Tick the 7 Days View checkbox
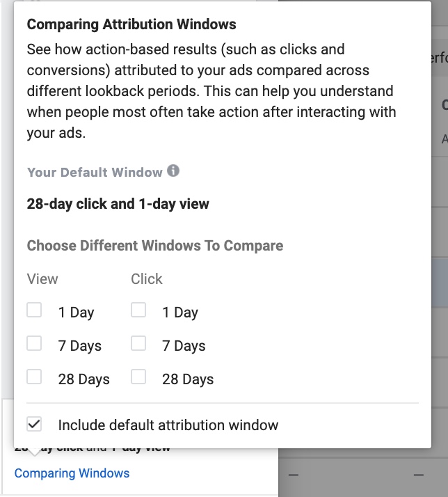Viewport: 448px width, 497px height. click(34, 343)
